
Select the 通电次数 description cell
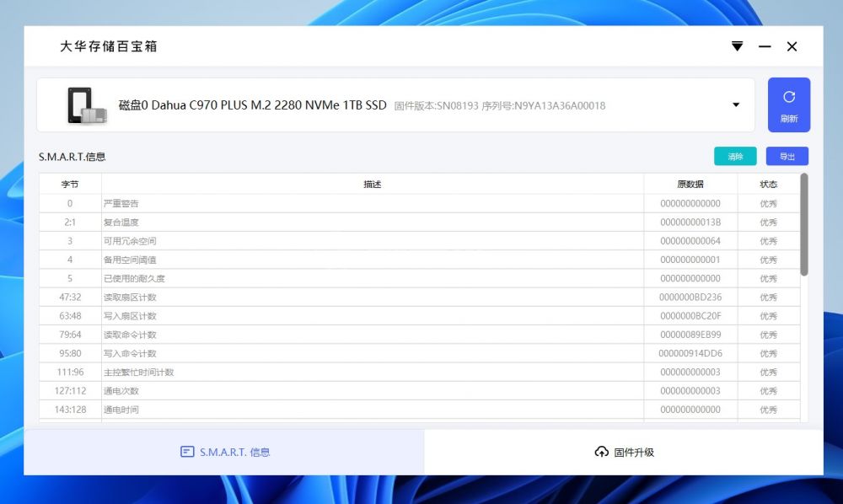tap(372, 391)
